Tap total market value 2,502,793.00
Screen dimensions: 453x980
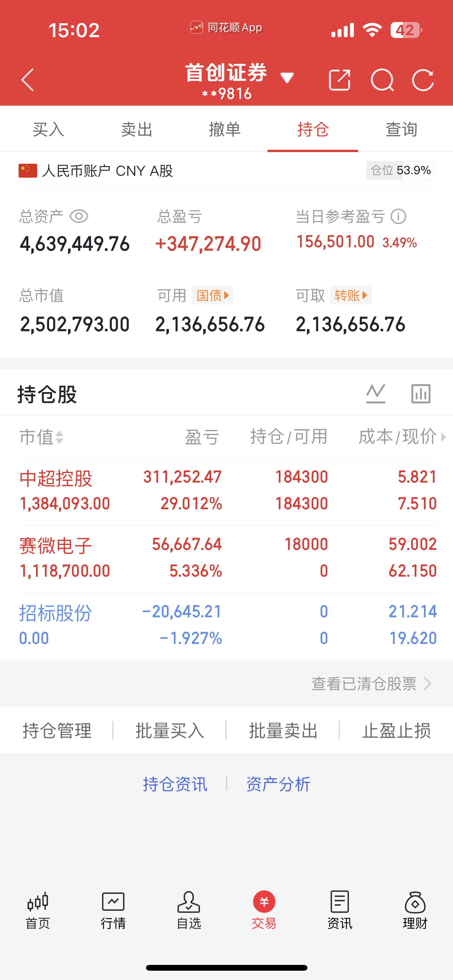point(75,324)
